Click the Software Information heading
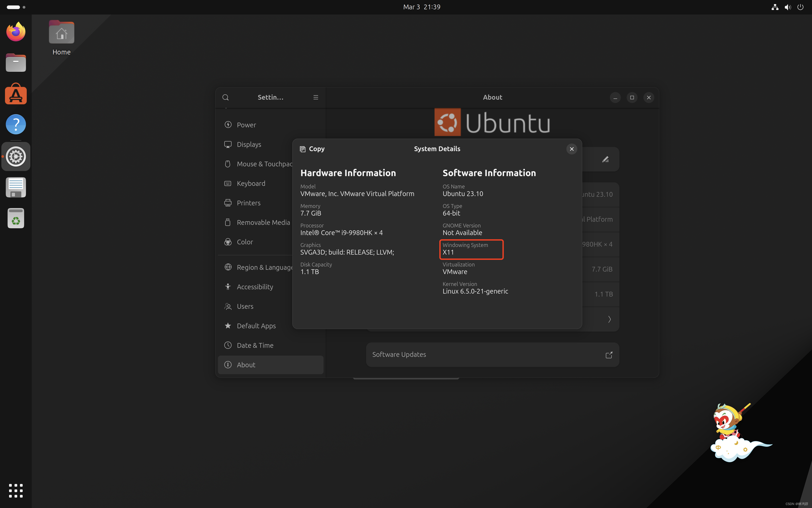 (489, 173)
